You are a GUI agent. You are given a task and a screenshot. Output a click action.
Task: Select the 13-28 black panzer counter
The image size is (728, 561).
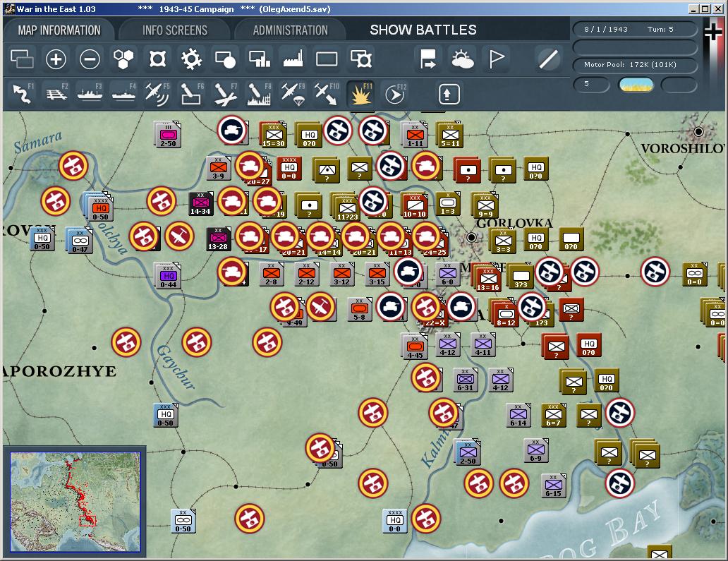[x=218, y=239]
